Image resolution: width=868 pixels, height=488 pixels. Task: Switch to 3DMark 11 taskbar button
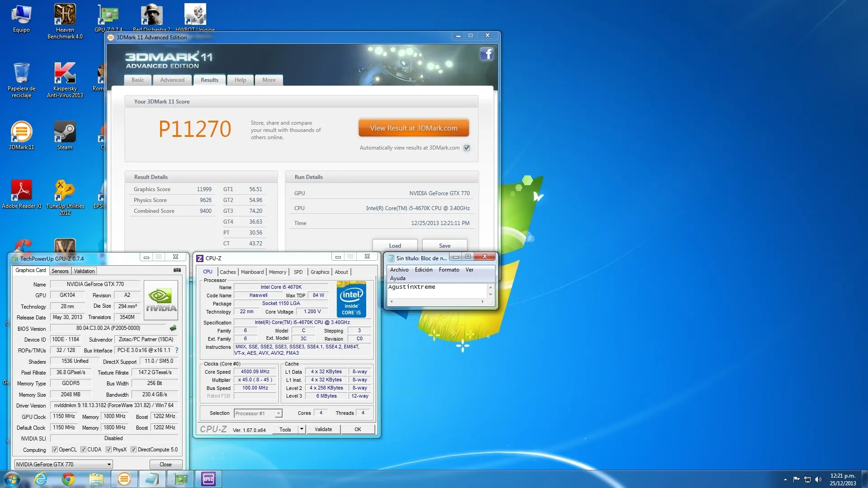coord(124,479)
